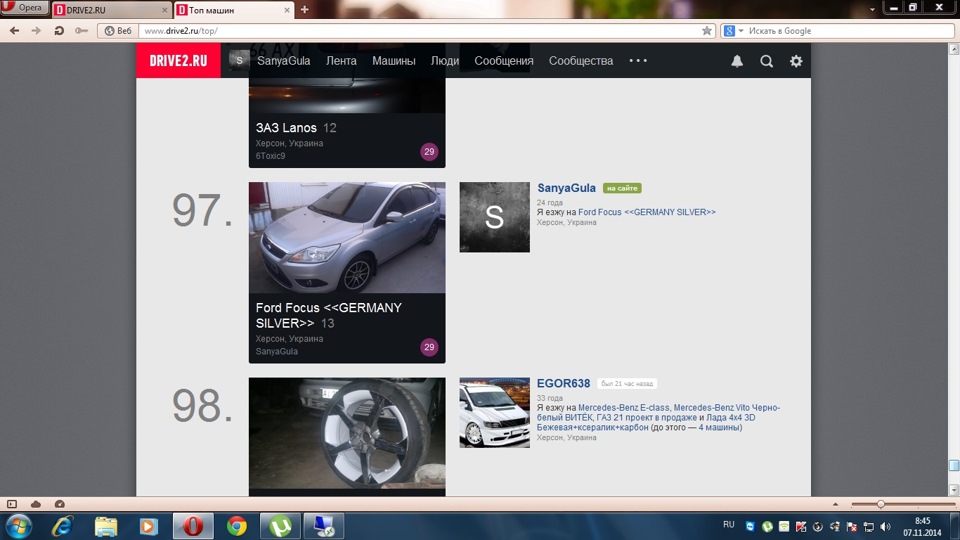Open SanyaGula S avatar thumbnail
Screen dimensions: 960x540
(495, 217)
